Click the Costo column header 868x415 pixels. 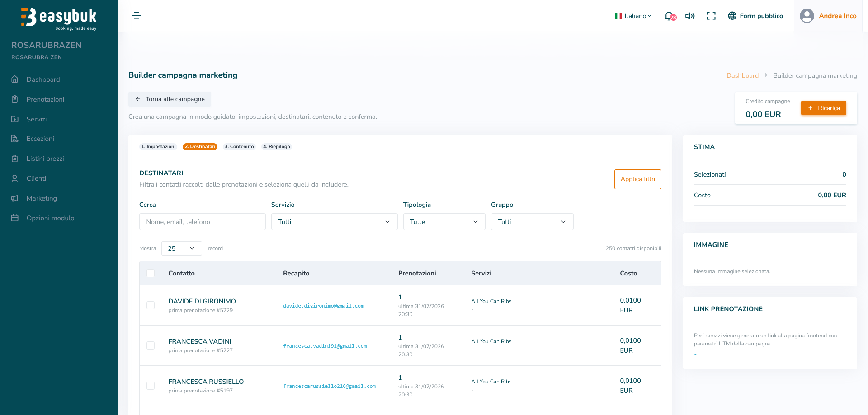tap(628, 273)
